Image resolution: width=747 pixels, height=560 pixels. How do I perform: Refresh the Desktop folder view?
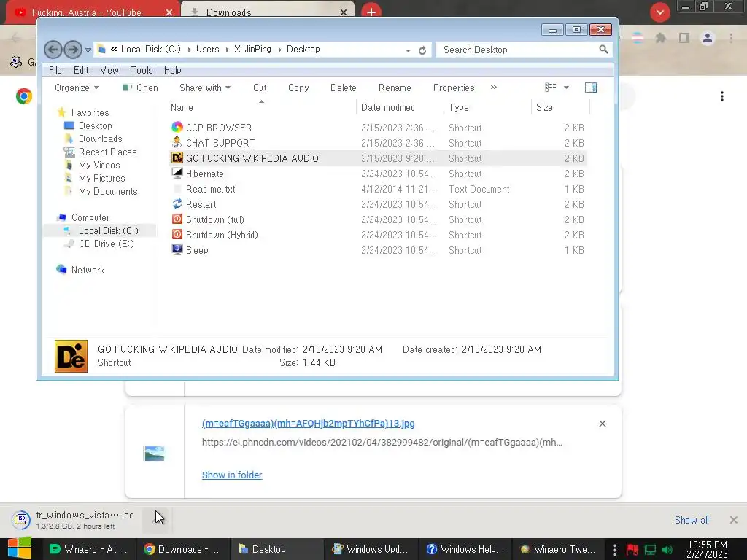[x=422, y=50]
